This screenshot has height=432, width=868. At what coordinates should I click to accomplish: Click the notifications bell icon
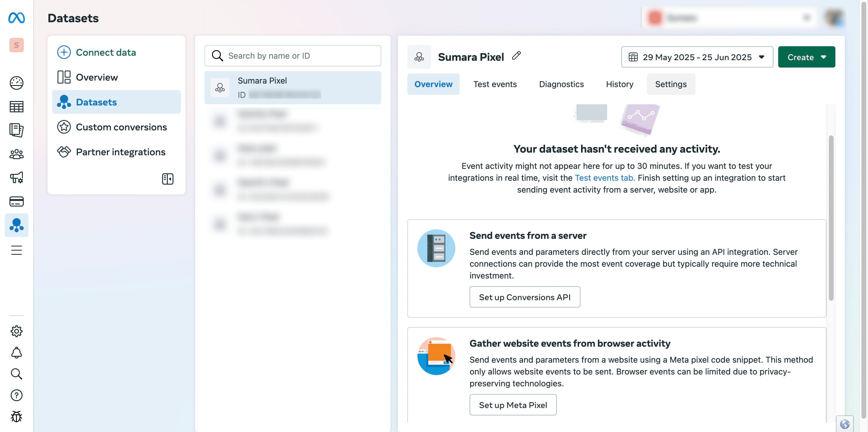tap(17, 353)
